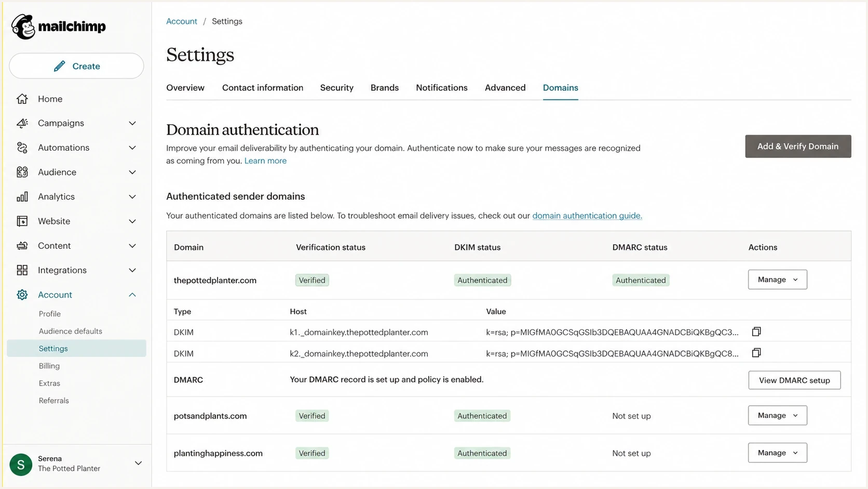Click the Website layout icon

click(x=22, y=221)
